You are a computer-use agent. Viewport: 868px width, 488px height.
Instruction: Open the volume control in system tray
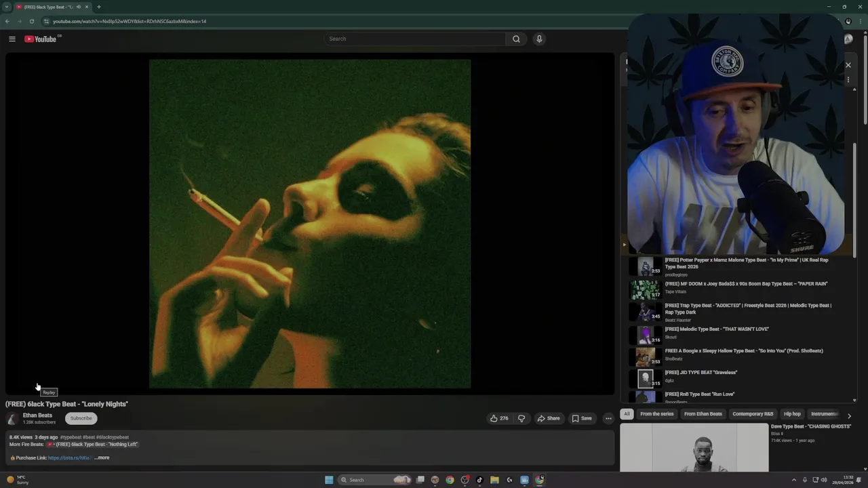click(824, 480)
